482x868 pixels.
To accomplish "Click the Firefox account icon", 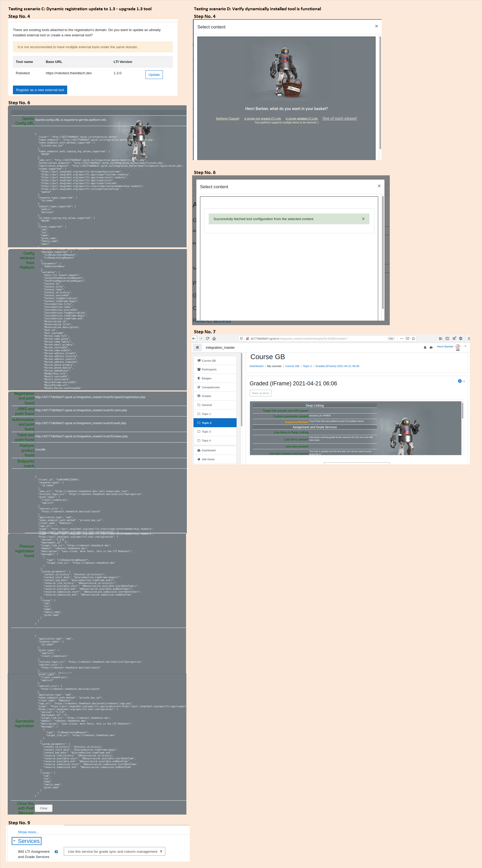I will (x=454, y=338).
